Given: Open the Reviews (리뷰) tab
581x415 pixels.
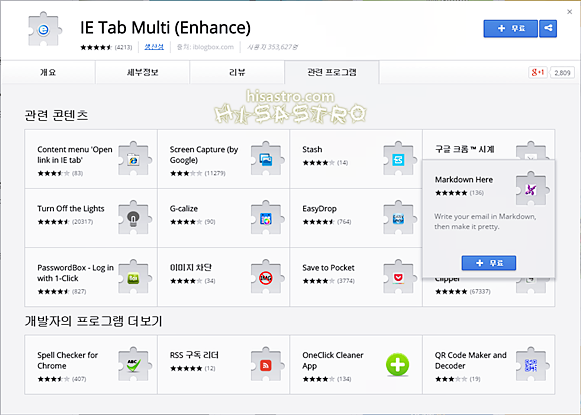Looking at the screenshot, I should coord(237,72).
